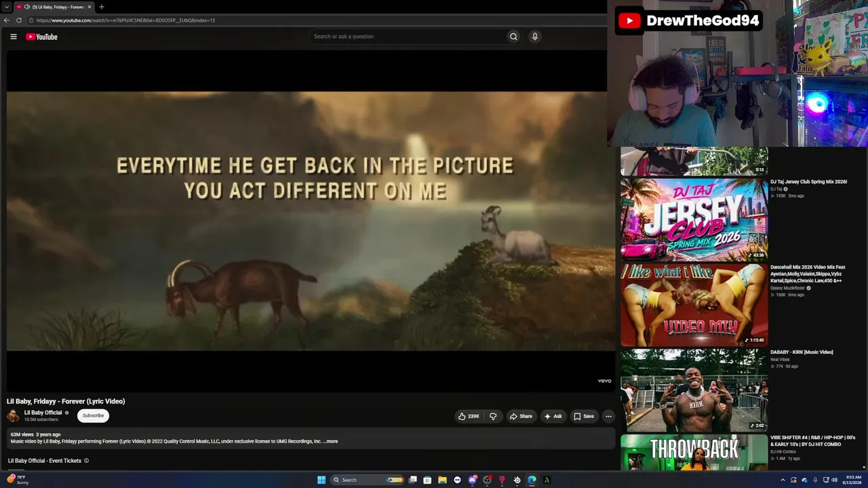This screenshot has height=488, width=868.
Task: Save video to a playlist
Action: tap(584, 416)
